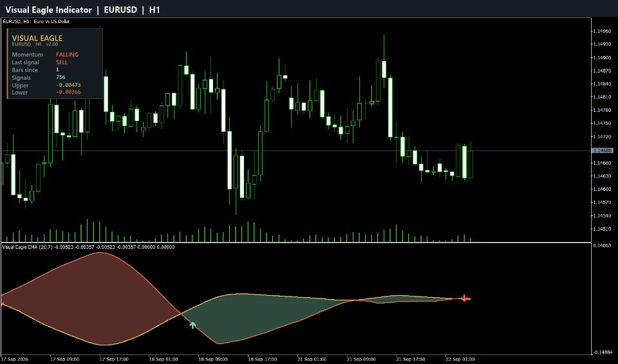The image size is (618, 364).
Task: Click price axis label 1.14750
Action: click(x=603, y=123)
